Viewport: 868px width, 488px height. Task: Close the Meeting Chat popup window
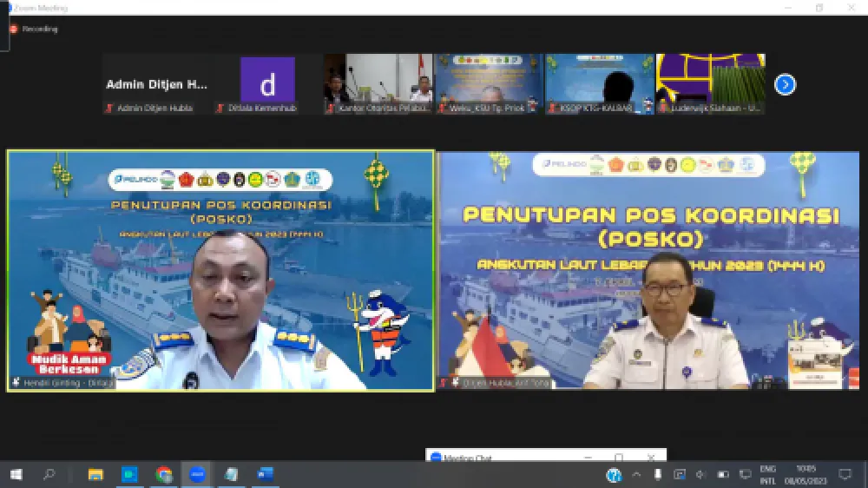[651, 458]
